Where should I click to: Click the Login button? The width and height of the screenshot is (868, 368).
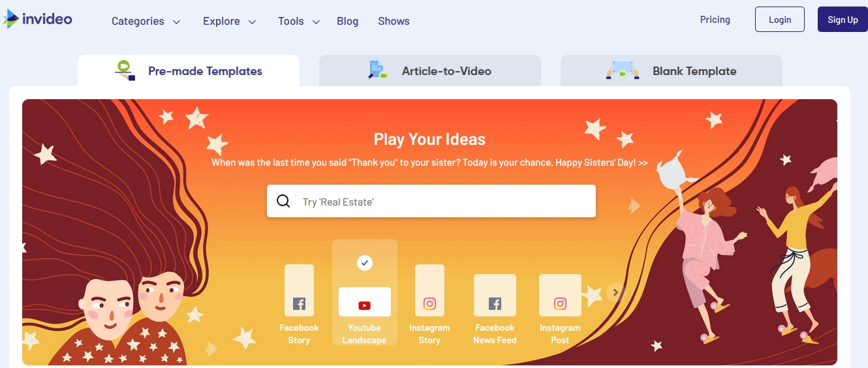(780, 20)
